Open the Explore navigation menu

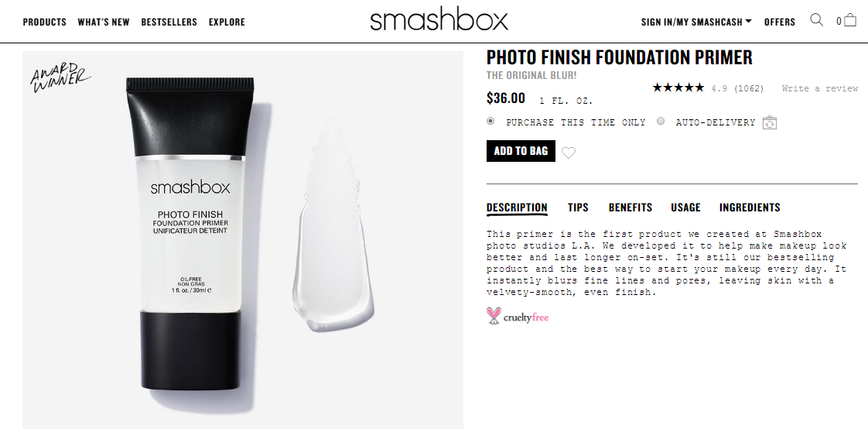click(x=227, y=22)
